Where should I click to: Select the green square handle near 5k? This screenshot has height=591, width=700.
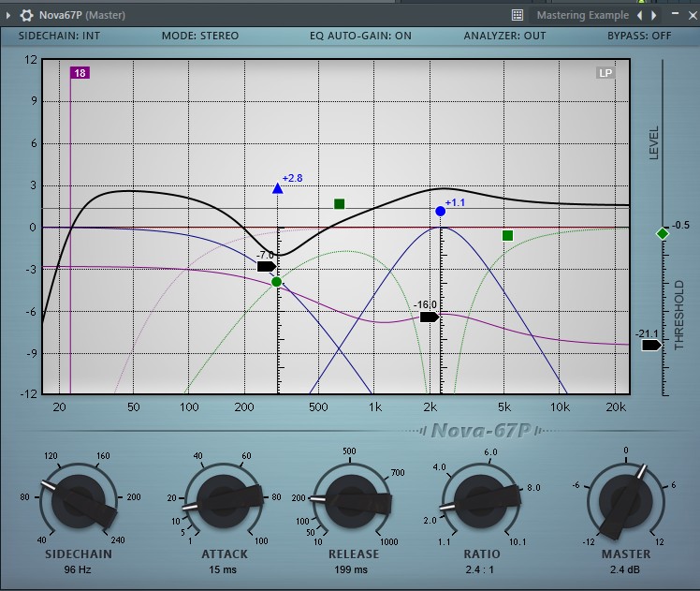(x=507, y=235)
